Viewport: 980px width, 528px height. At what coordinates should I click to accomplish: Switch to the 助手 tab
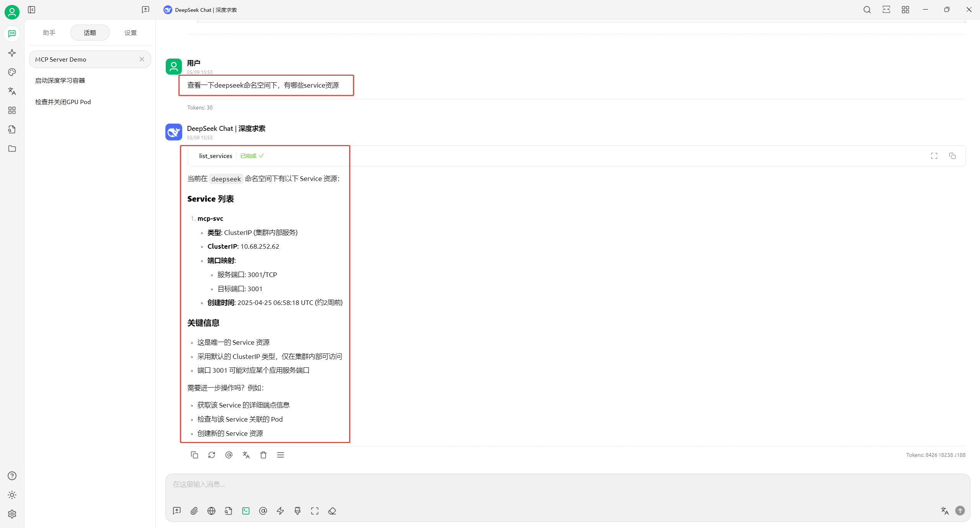click(49, 33)
